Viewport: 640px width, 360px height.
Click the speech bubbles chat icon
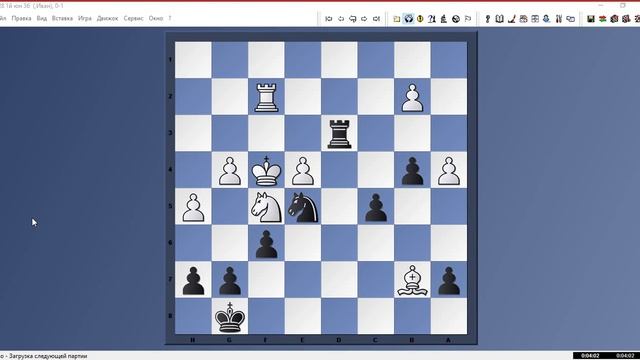click(571, 19)
